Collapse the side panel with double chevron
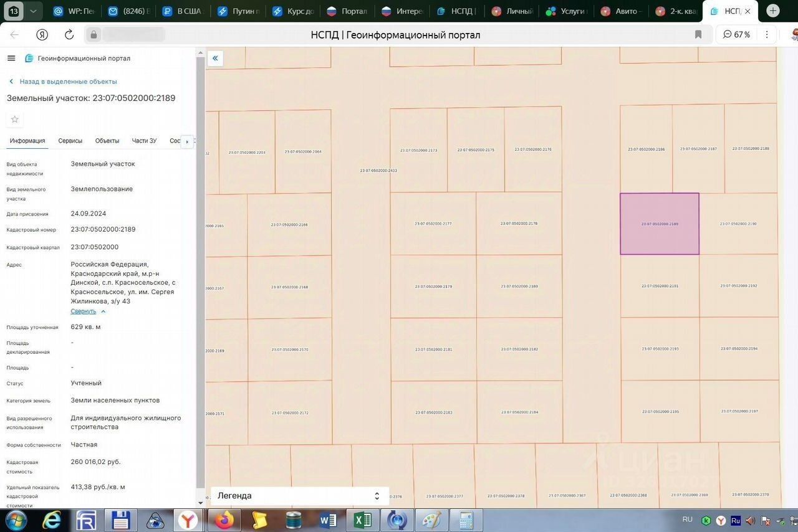Image resolution: width=798 pixels, height=532 pixels. [x=215, y=59]
